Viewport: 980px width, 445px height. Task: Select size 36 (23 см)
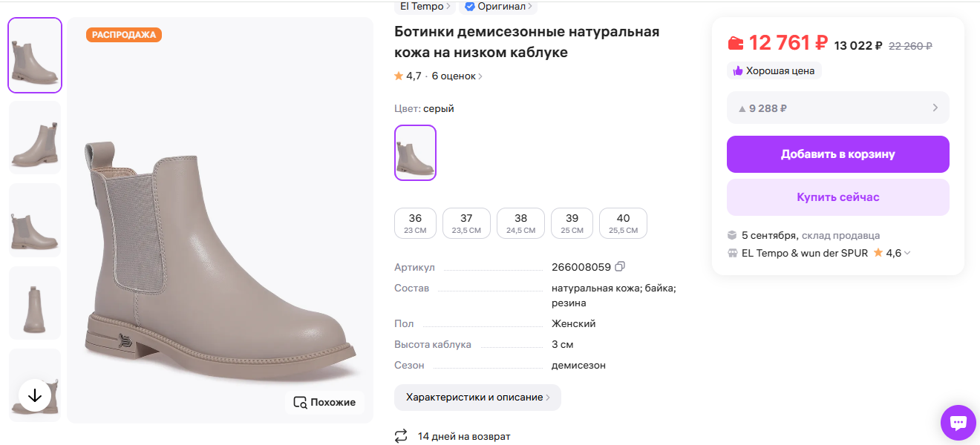415,222
